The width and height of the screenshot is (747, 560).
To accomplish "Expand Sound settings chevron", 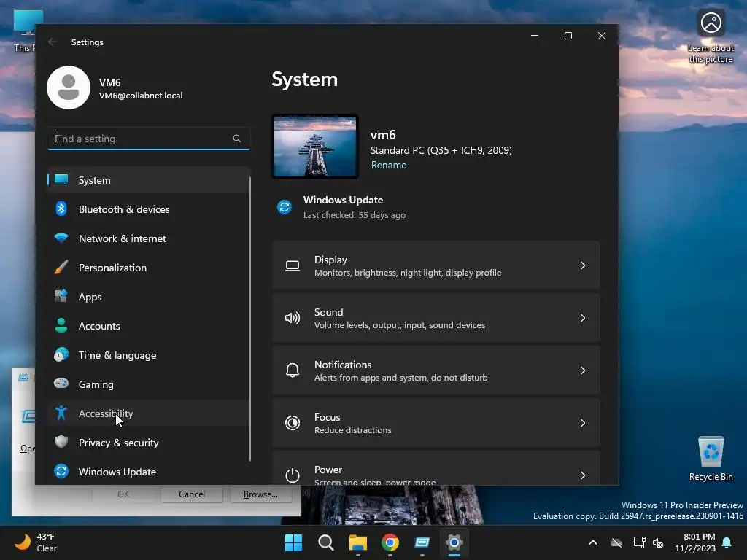I will tap(583, 318).
